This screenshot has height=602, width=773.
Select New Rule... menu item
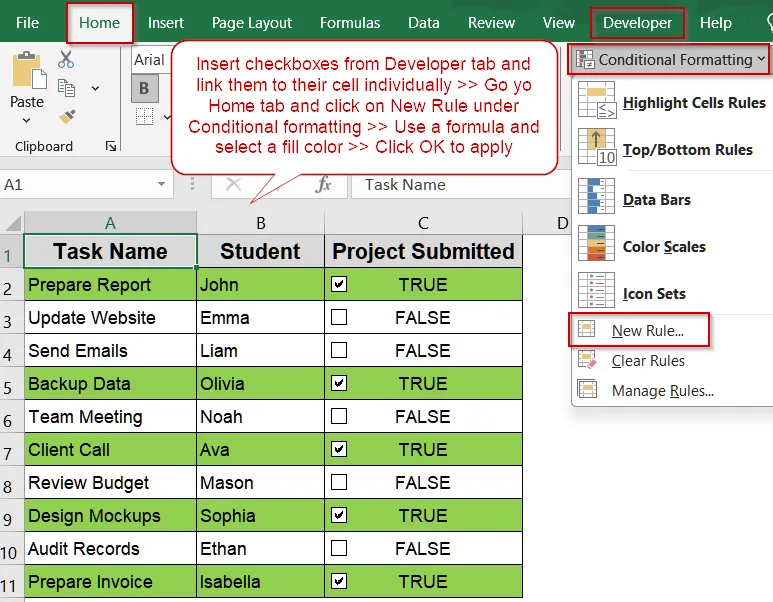coord(639,330)
